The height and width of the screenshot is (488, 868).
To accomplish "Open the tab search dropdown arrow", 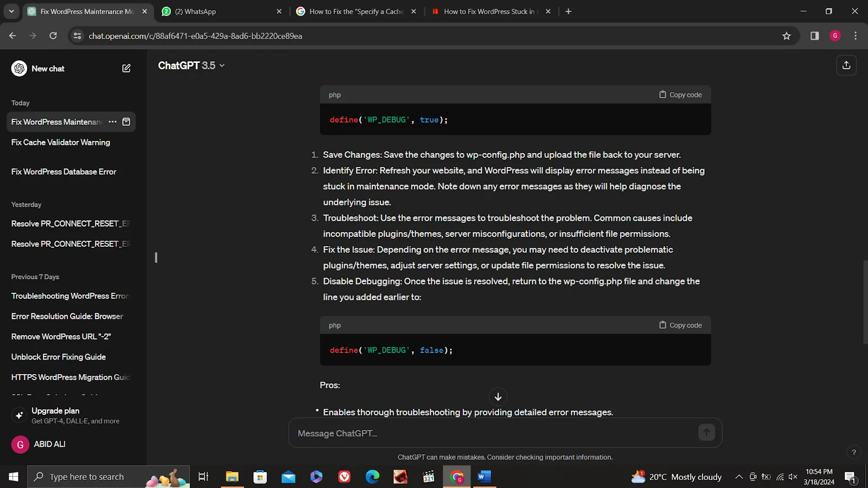I will [x=11, y=11].
